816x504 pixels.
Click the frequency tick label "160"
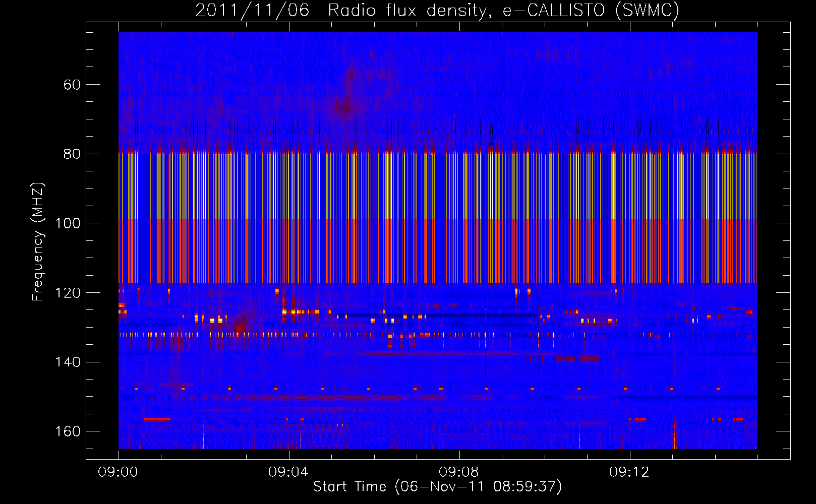(68, 431)
